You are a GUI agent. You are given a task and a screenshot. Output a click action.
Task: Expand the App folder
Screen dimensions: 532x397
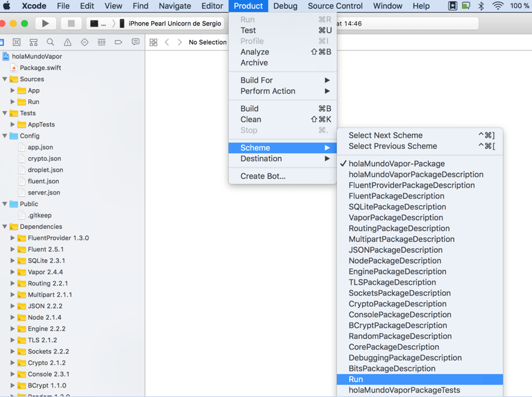tap(12, 90)
